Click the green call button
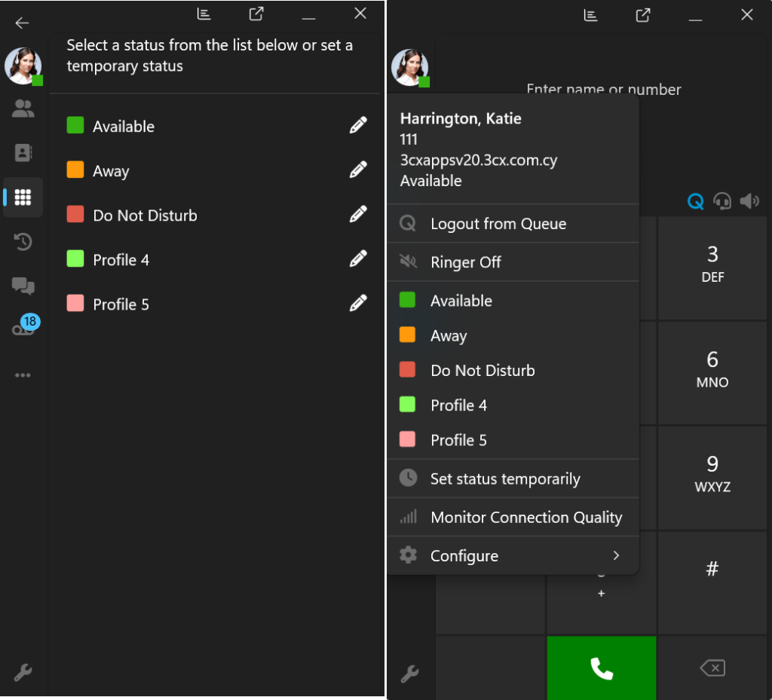This screenshot has width=772, height=700. (601, 668)
